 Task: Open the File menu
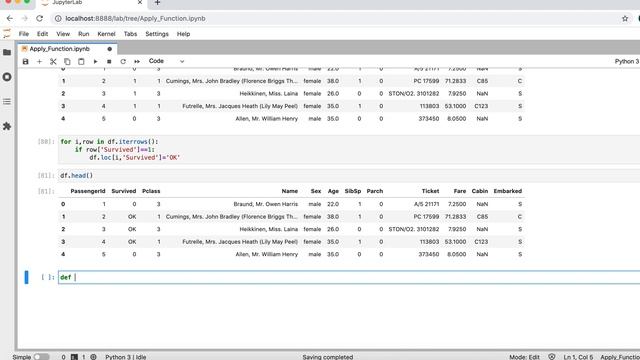tap(24, 34)
